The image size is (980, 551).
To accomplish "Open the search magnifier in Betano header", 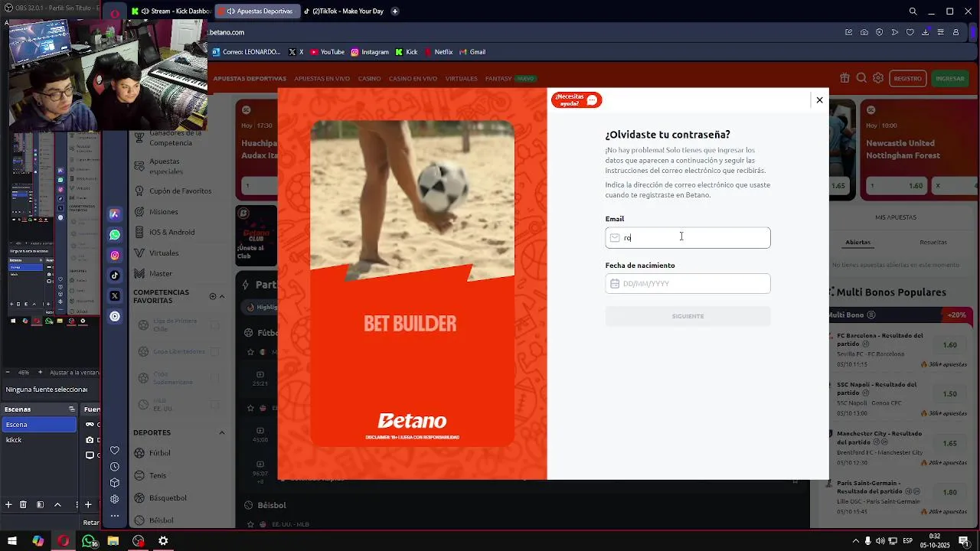I will click(x=861, y=78).
